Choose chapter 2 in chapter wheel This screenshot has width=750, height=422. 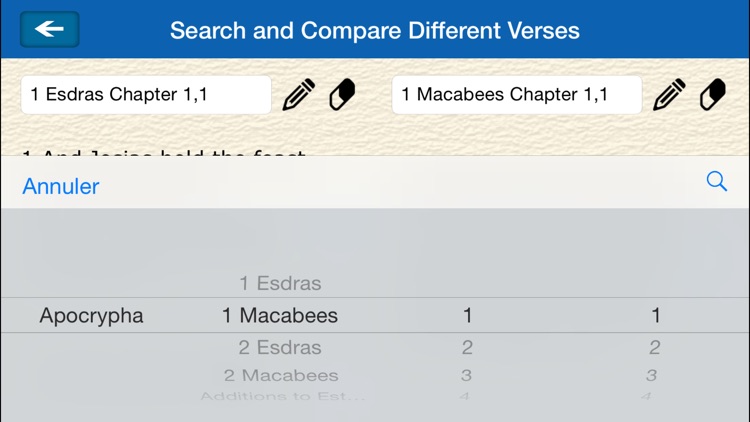tap(467, 347)
